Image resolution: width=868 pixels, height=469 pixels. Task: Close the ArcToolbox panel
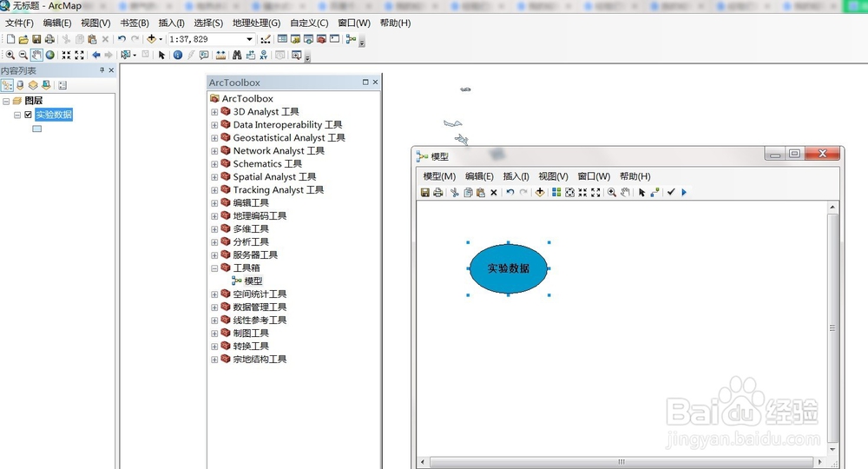click(x=375, y=82)
